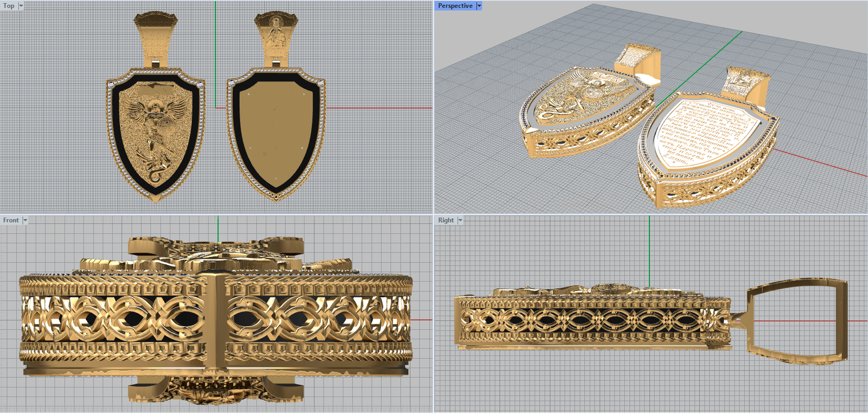Click the red X axis in Right view

tap(857, 321)
